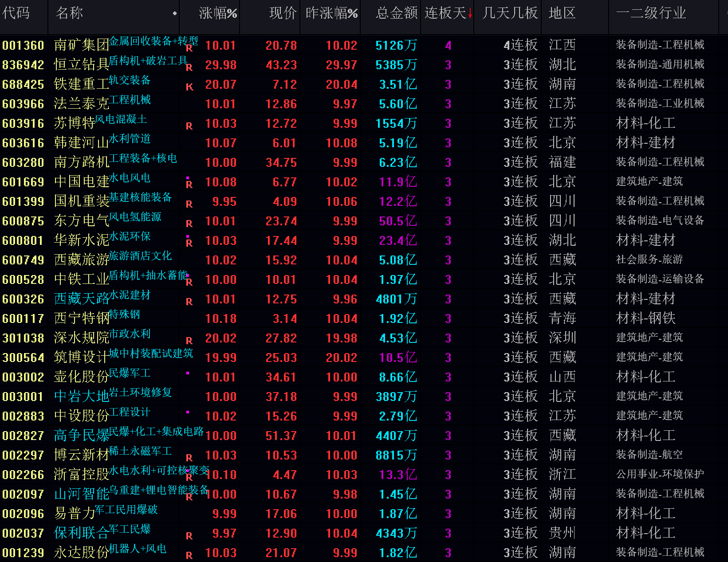Viewport: 728px width, 562px height.
Task: Sort by the 昨涨幅% column header
Action: click(x=331, y=13)
